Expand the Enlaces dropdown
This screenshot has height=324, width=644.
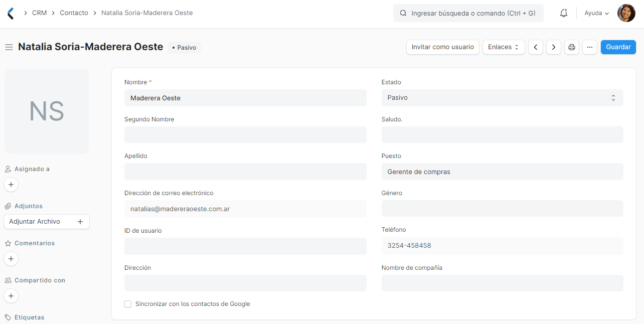point(504,47)
